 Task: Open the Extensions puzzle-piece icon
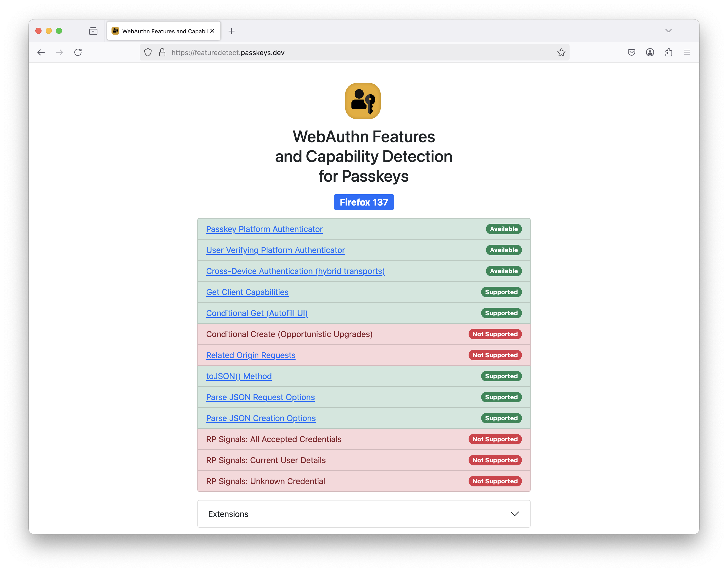669,52
